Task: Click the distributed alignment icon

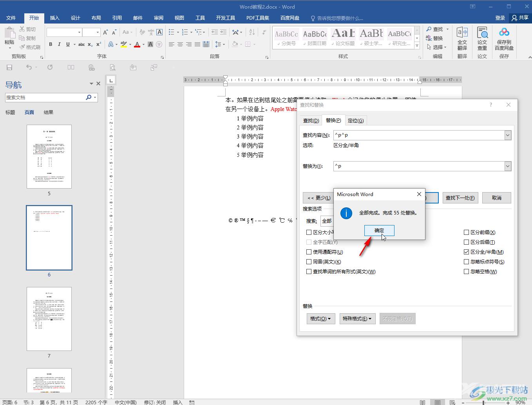Action: (206, 44)
